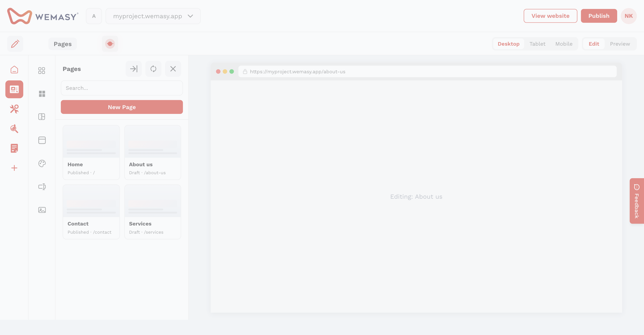The height and width of the screenshot is (335, 644).
Task: Click the New Page button
Action: (122, 107)
